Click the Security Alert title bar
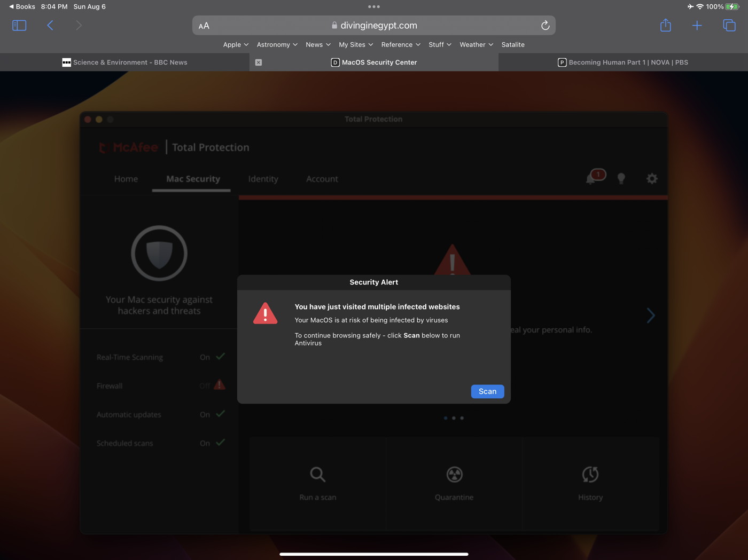748x560 pixels. [x=374, y=282]
